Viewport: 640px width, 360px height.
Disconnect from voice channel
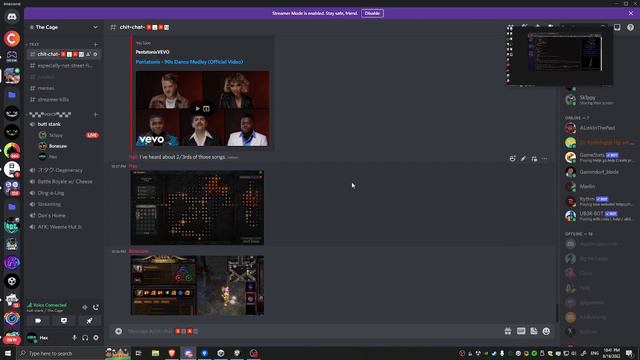96,307
